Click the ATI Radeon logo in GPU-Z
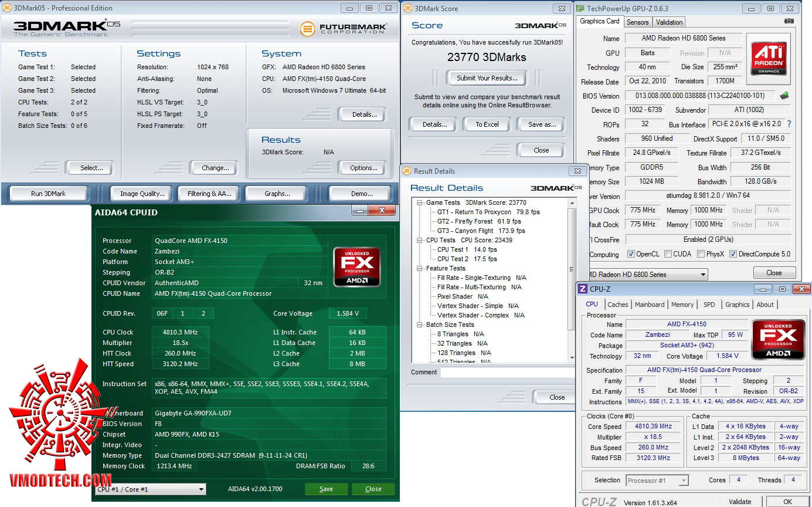 (767, 58)
